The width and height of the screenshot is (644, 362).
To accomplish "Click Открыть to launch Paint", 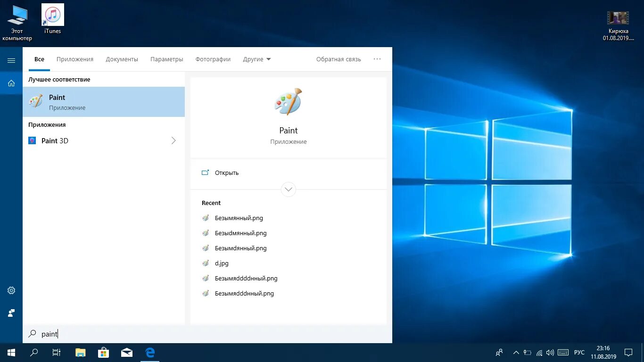I will (x=227, y=173).
